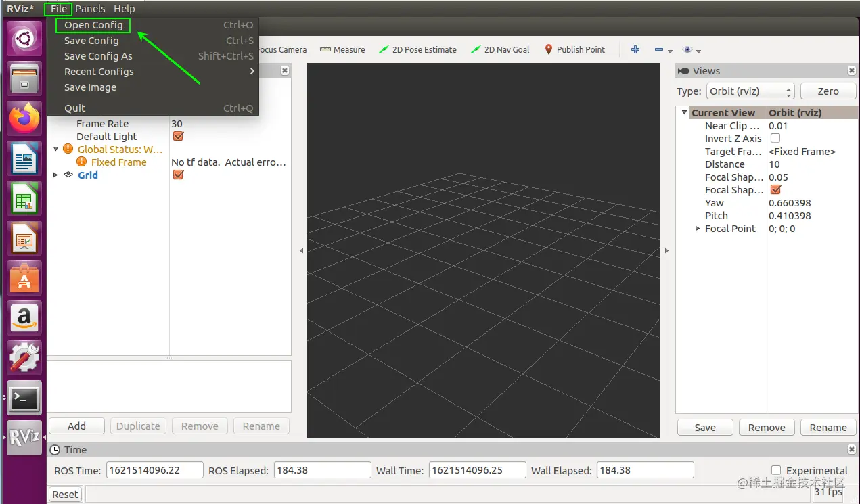Open the File menu

coord(59,9)
